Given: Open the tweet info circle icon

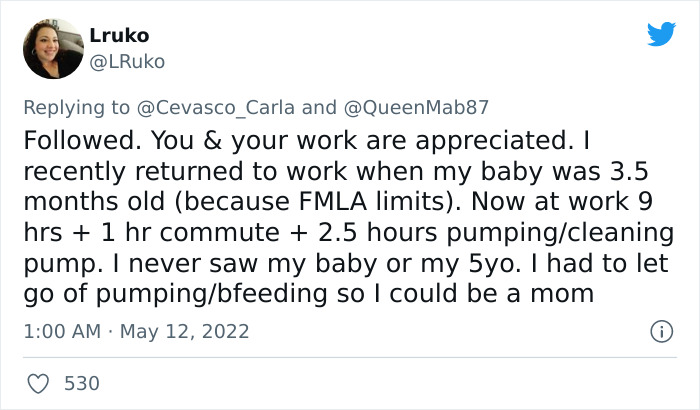Looking at the screenshot, I should (660, 330).
